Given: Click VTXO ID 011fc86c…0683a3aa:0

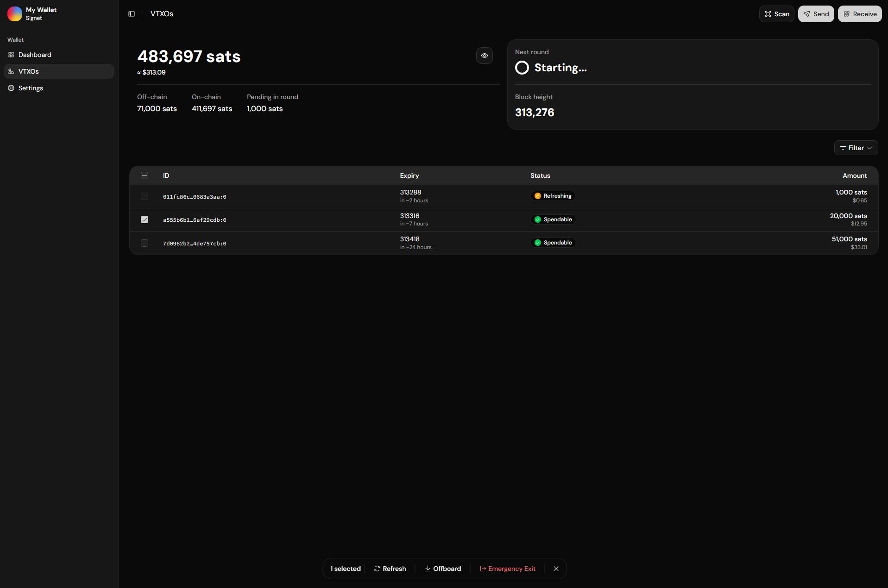Looking at the screenshot, I should [195, 197].
